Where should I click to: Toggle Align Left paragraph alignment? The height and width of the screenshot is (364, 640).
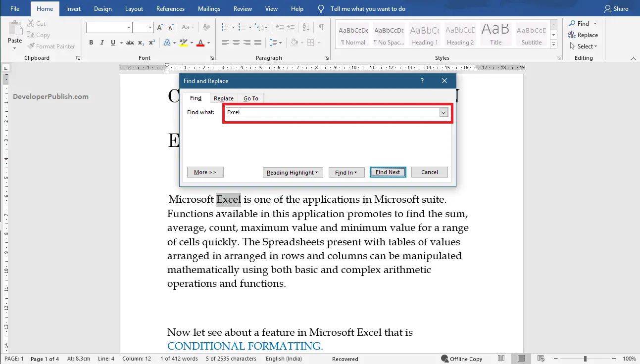[225, 43]
